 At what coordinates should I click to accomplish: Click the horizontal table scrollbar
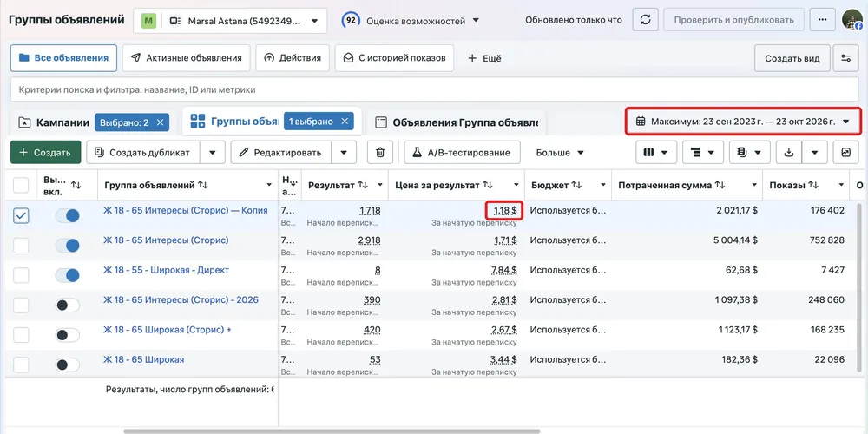(x=332, y=431)
